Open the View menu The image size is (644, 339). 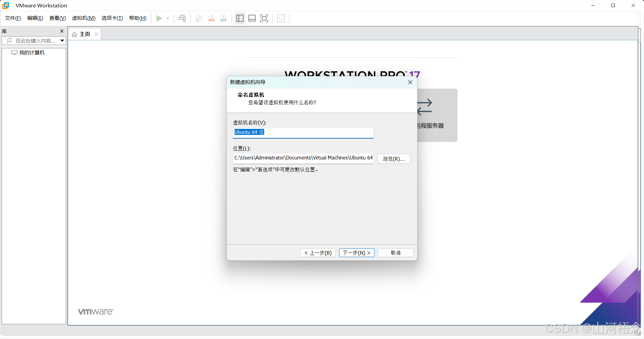pos(58,18)
